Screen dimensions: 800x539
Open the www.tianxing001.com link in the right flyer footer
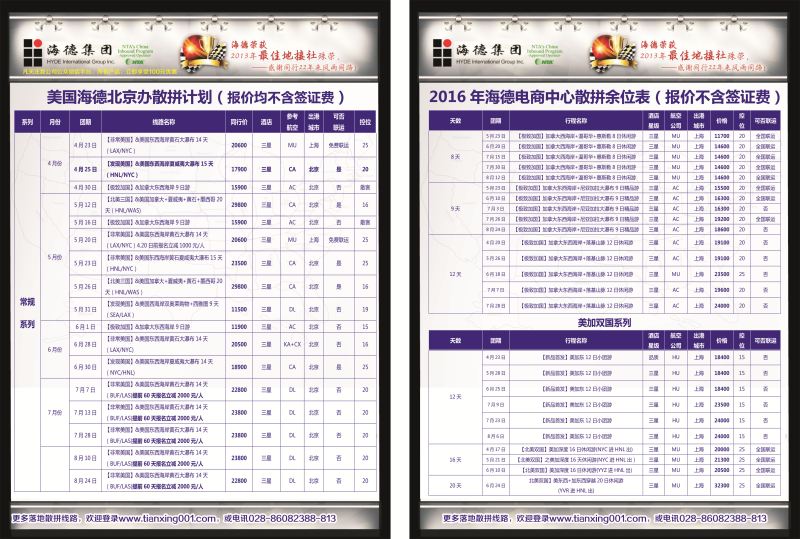[x=597, y=518]
